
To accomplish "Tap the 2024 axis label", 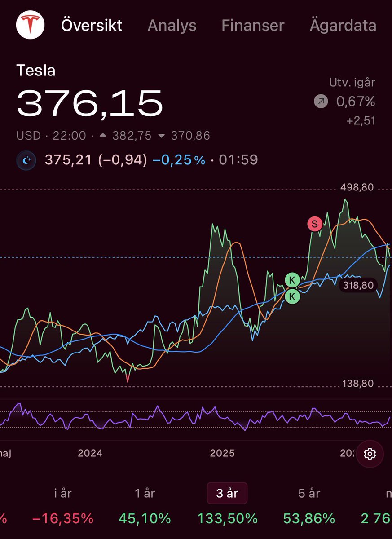I will 90,453.
